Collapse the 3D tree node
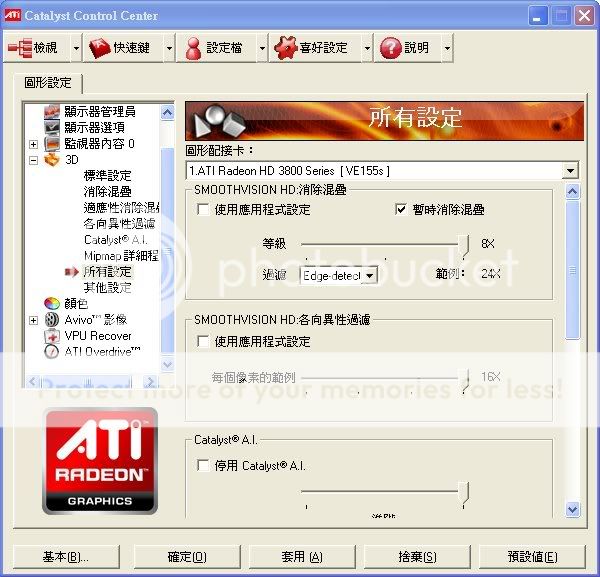The height and width of the screenshot is (577, 600). coord(33,159)
